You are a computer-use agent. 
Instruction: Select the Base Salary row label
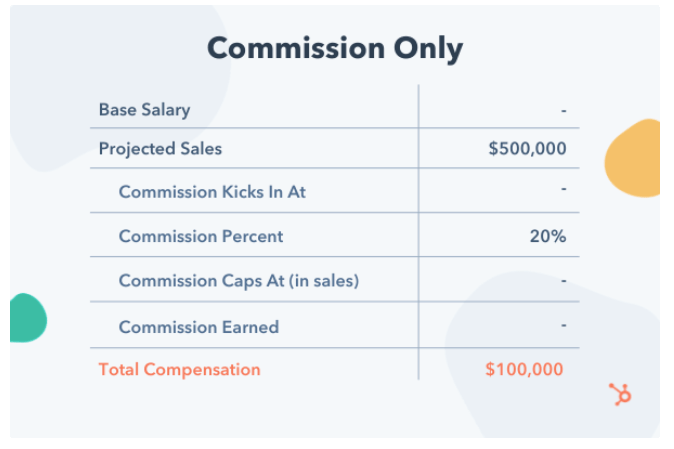[144, 110]
